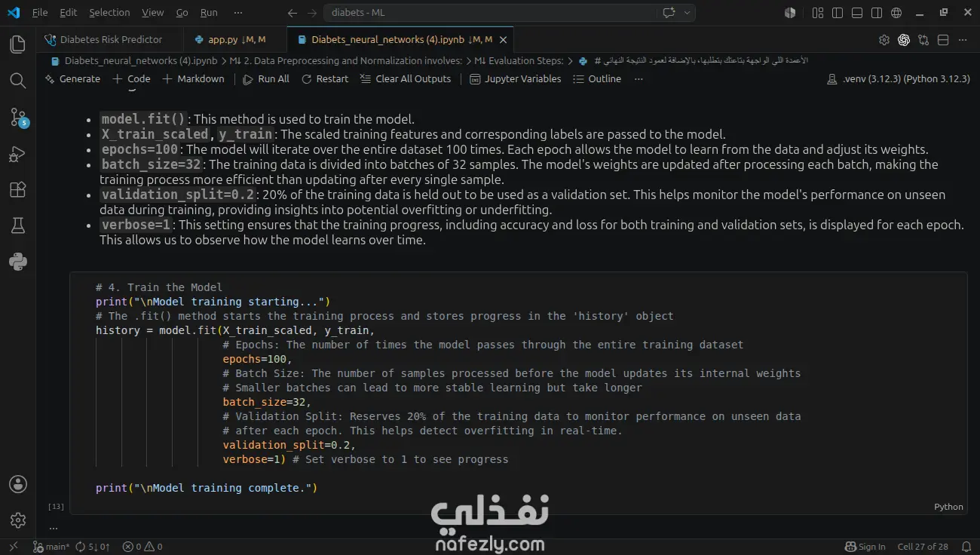Open remote window indicator in status bar
The height and width of the screenshot is (555, 980).
tap(13, 547)
